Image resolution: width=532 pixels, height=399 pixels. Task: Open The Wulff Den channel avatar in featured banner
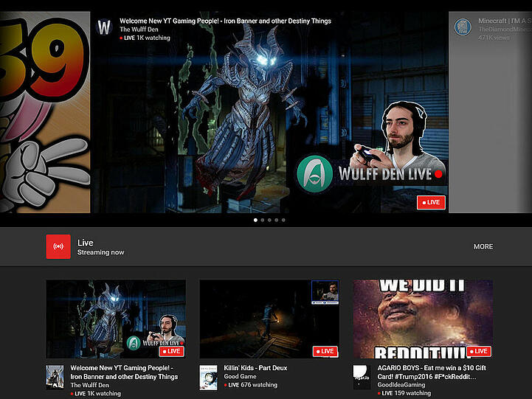tap(104, 27)
